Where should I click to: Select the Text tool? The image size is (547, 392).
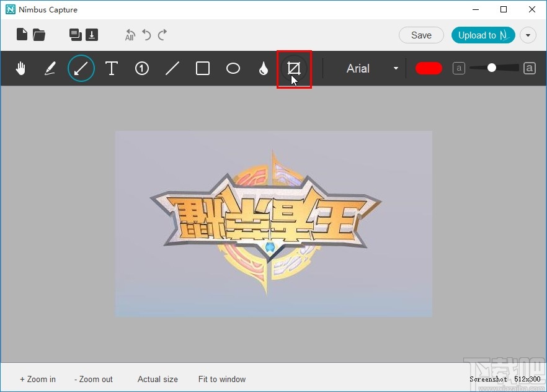coord(112,68)
